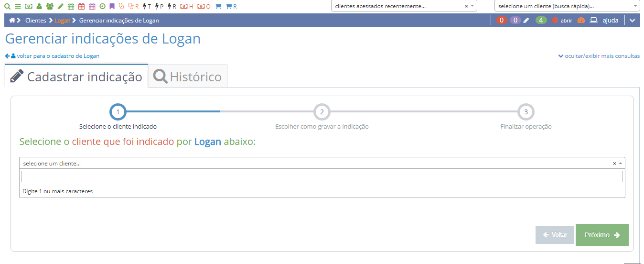Click the blue shopping cart icon without R
Image resolution: width=644 pixels, height=264 pixels.
(x=218, y=7)
